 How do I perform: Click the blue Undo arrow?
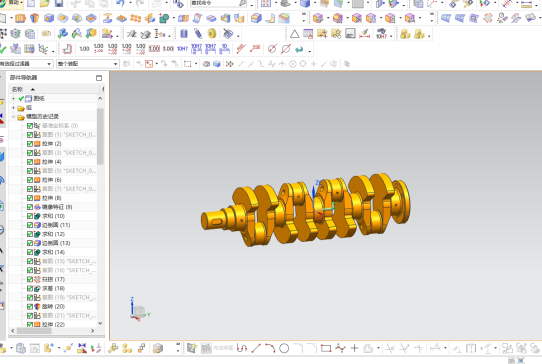(x=120, y=3)
